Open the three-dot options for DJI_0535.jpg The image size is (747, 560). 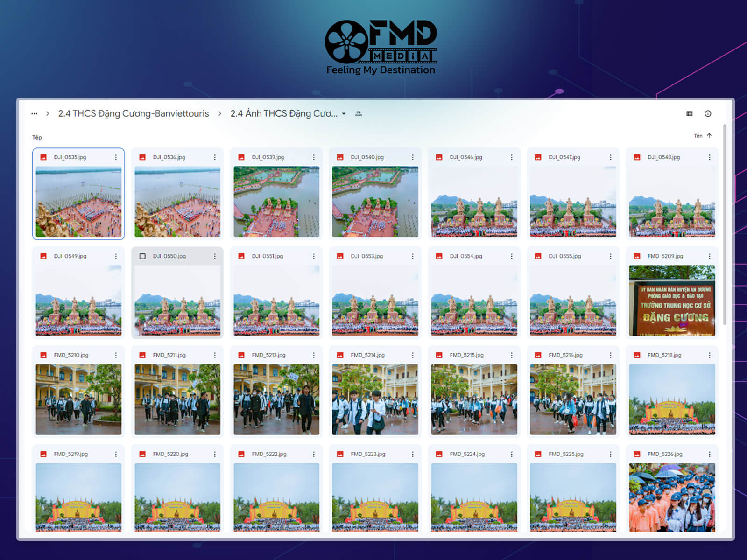pos(116,157)
